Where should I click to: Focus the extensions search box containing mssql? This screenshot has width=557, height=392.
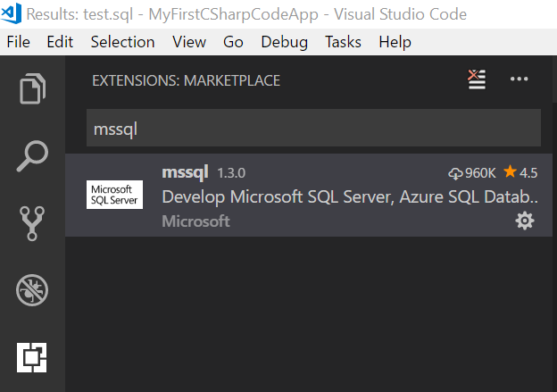313,128
